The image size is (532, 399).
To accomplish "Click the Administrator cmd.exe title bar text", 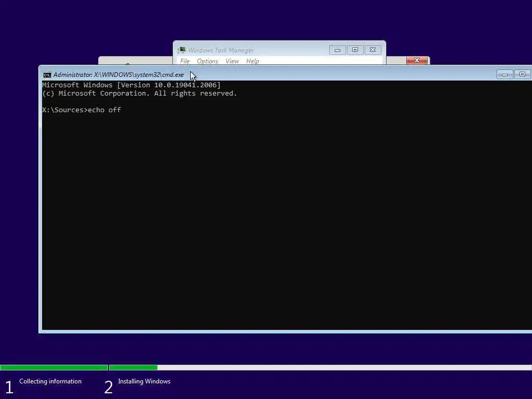I will (x=118, y=75).
